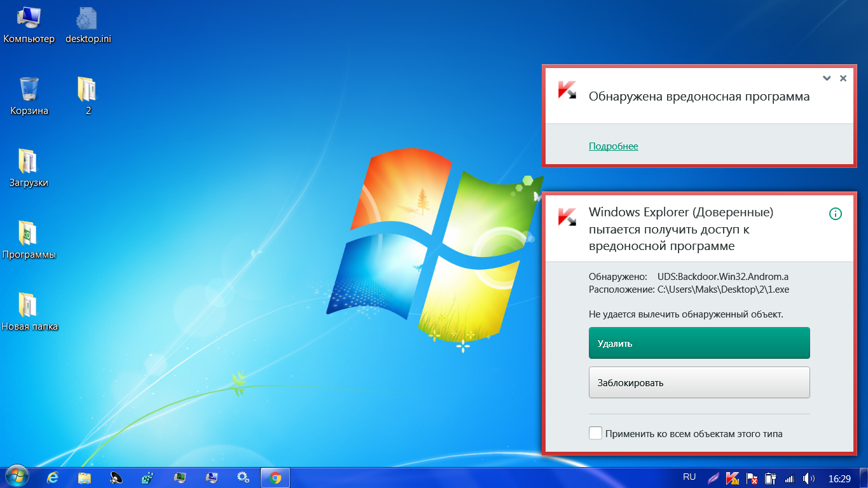Viewport: 868px width, 488px height.
Task: Select the Новая папка folder icon
Action: [29, 312]
